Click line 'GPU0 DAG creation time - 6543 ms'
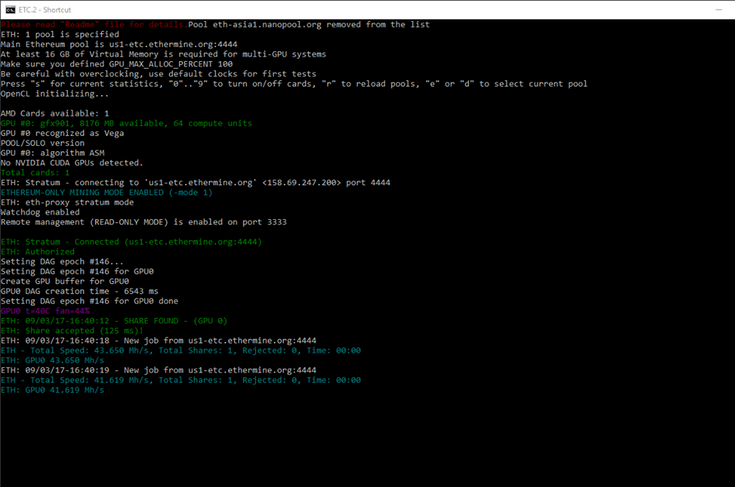 80,291
